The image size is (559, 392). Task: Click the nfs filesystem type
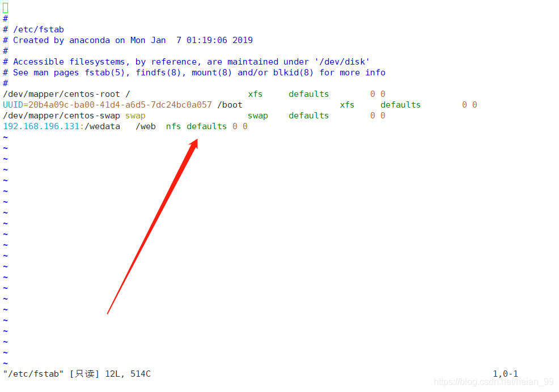(173, 126)
